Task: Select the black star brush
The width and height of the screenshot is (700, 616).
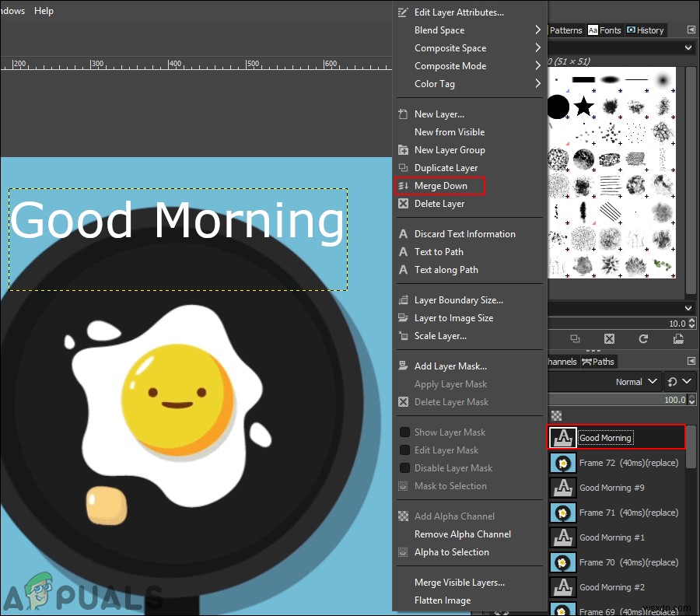Action: (x=583, y=107)
